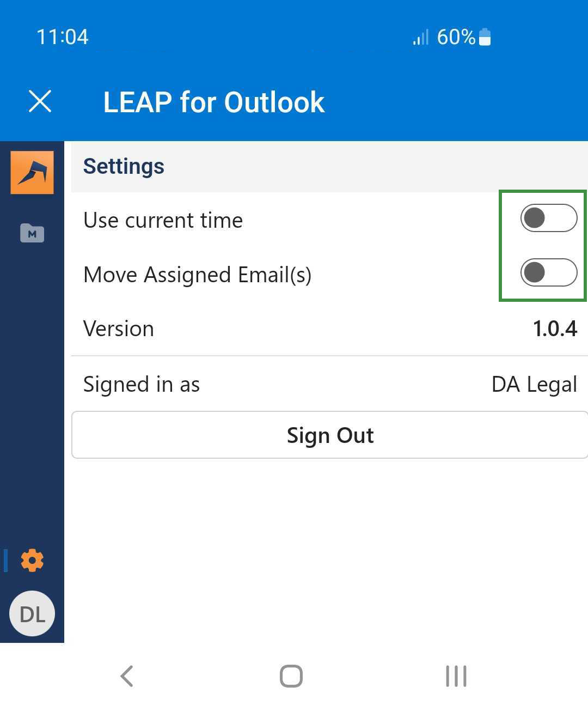Click the DA Legal account name

coord(534,384)
